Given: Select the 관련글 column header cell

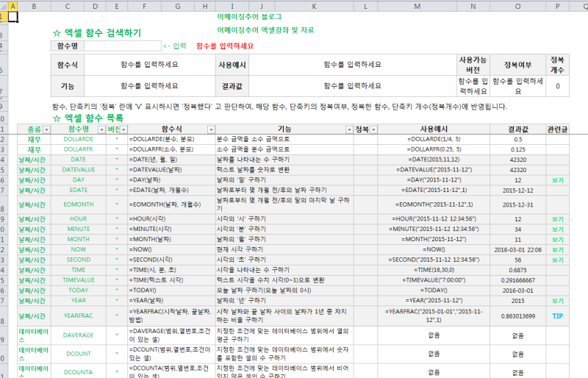Looking at the screenshot, I should 557,129.
